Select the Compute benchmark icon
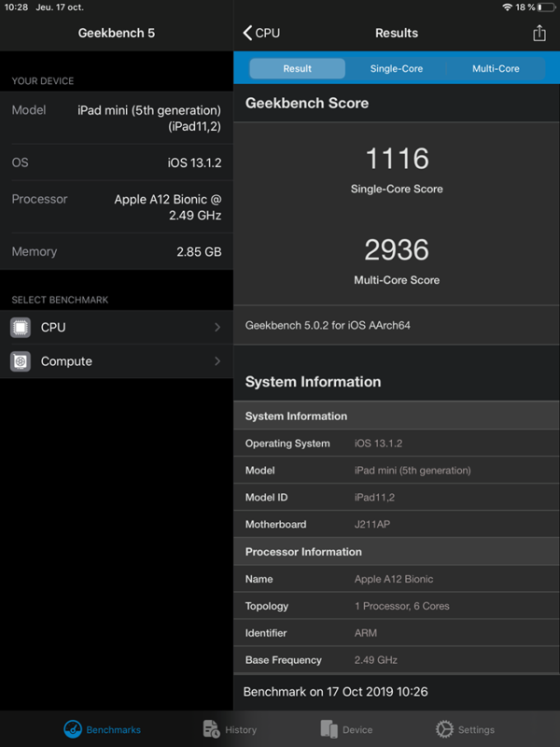 pos(21,361)
